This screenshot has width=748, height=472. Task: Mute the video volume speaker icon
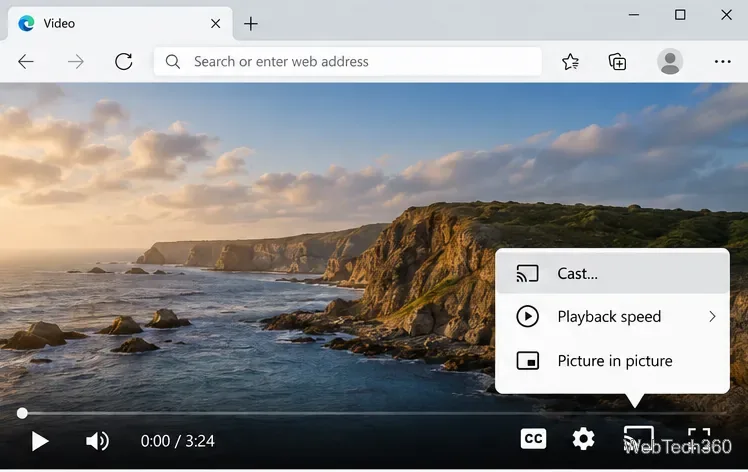tap(97, 441)
